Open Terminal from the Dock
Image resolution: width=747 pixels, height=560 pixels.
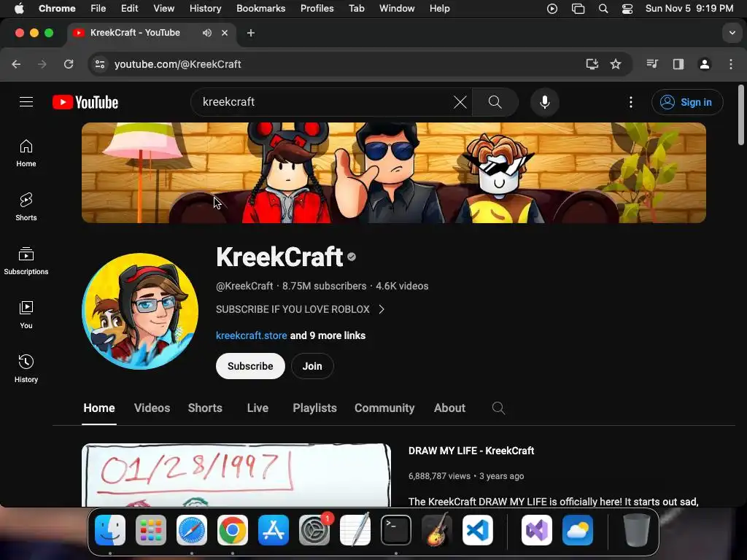(396, 530)
